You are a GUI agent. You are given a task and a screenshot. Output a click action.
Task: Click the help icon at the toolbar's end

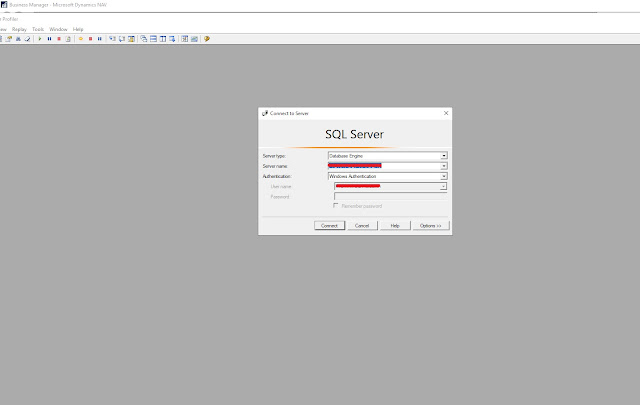(207, 39)
